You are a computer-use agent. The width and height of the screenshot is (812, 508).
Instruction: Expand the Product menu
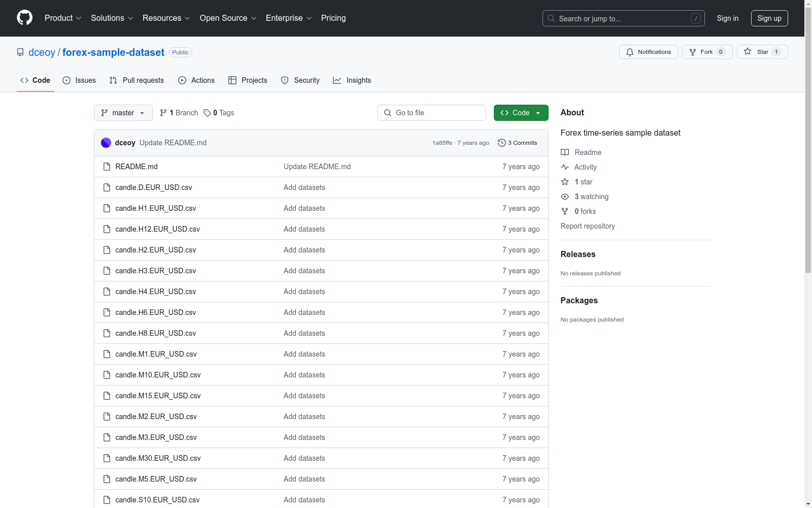tap(63, 18)
